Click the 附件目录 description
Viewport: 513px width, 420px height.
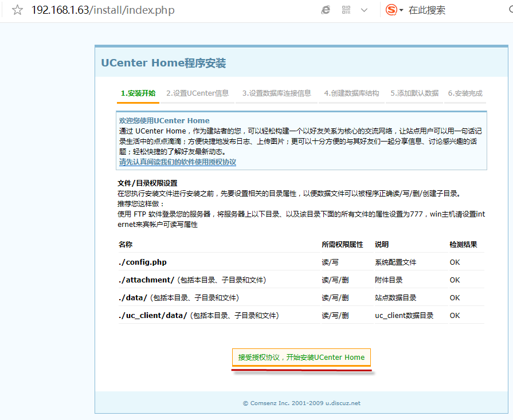pos(389,280)
